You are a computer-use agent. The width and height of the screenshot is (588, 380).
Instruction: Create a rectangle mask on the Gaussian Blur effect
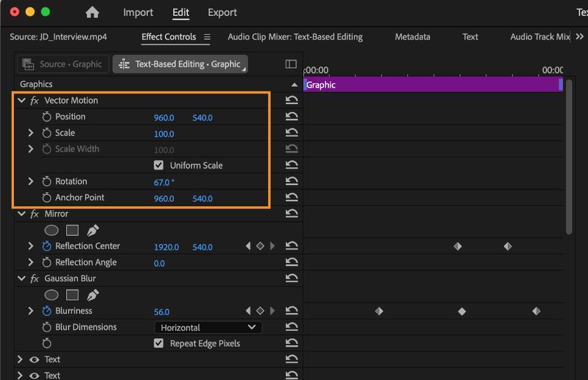(x=72, y=295)
